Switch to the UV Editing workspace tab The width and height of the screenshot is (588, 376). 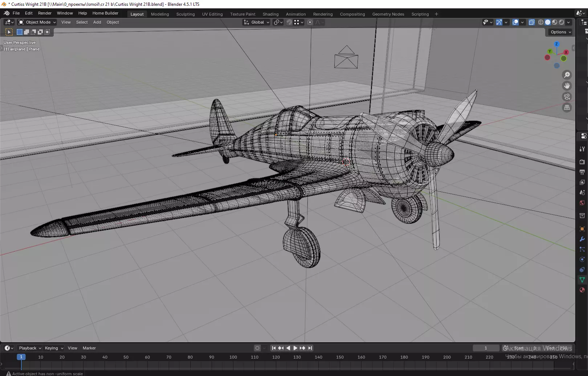(x=212, y=14)
